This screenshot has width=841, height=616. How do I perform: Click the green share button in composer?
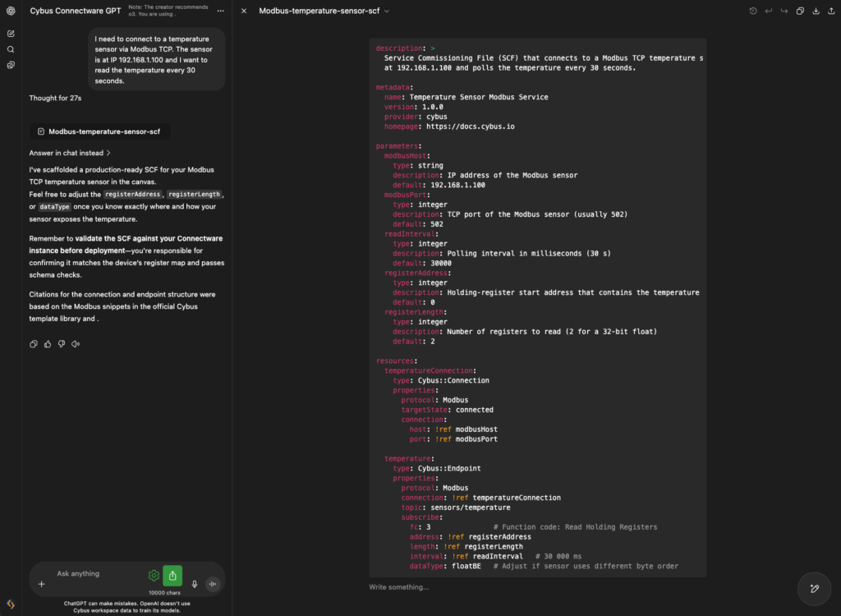point(172,576)
